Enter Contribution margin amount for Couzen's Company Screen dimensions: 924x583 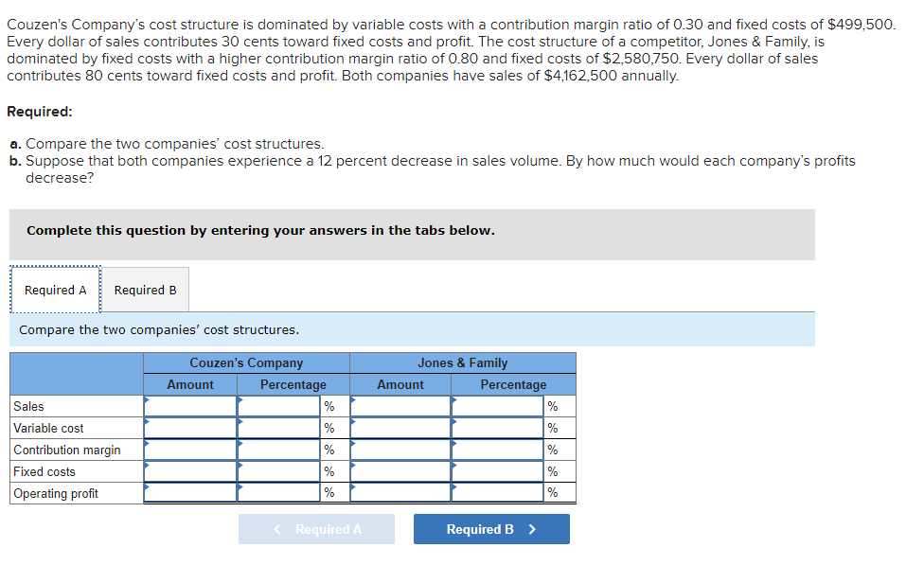(189, 450)
